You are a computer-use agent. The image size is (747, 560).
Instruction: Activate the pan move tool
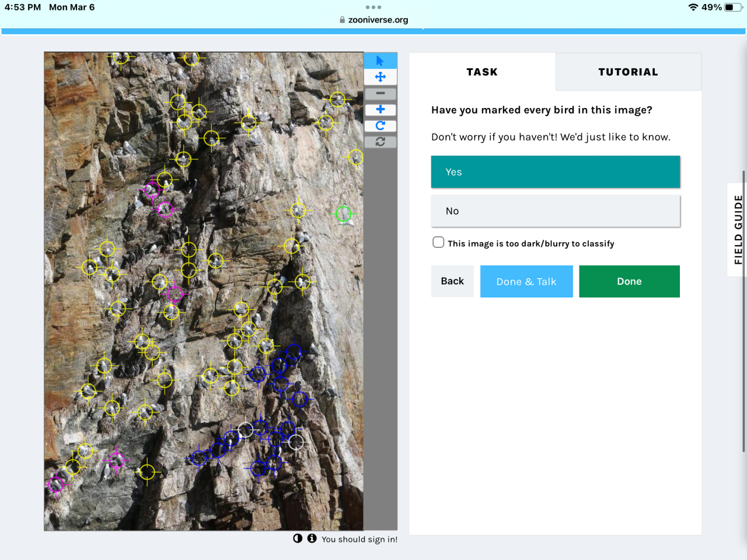(380, 77)
